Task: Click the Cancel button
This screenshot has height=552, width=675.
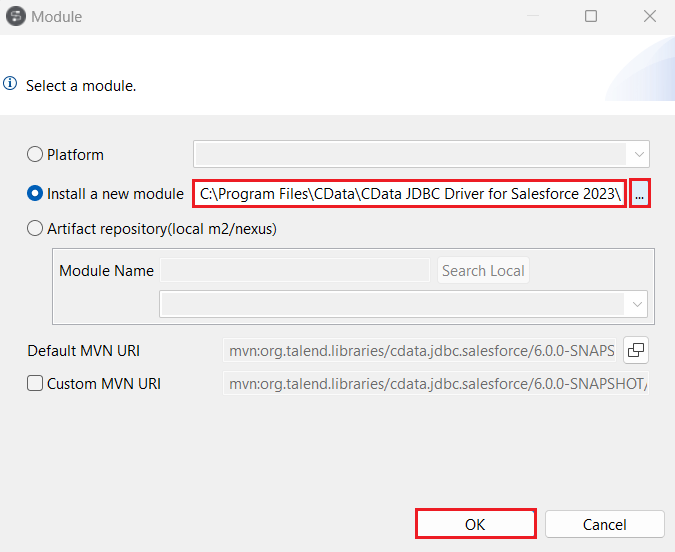Action: coord(604,524)
